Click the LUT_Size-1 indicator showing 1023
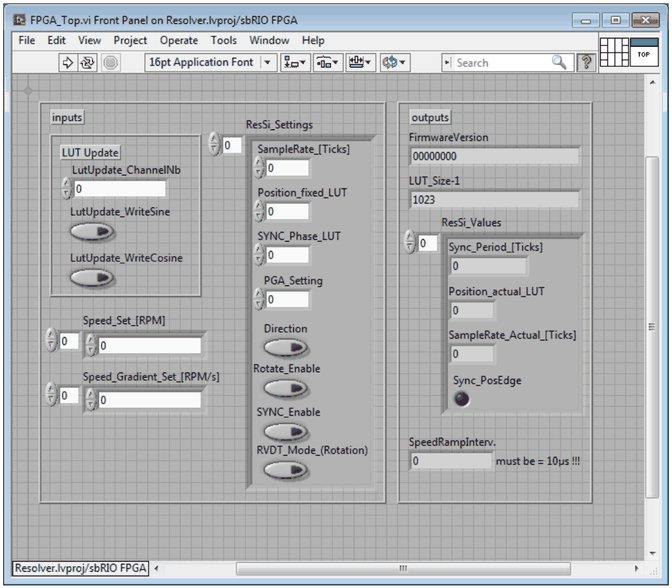672x588 pixels. tap(495, 200)
